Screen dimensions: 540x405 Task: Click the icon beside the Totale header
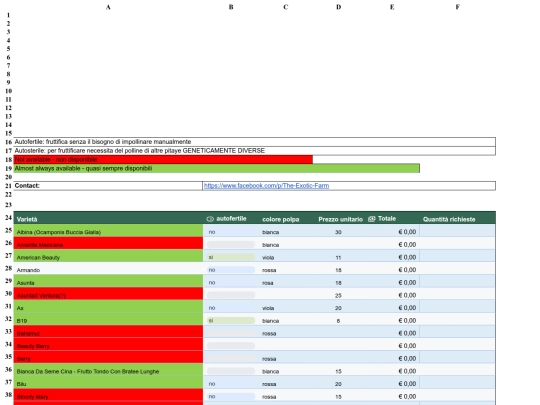(372, 219)
